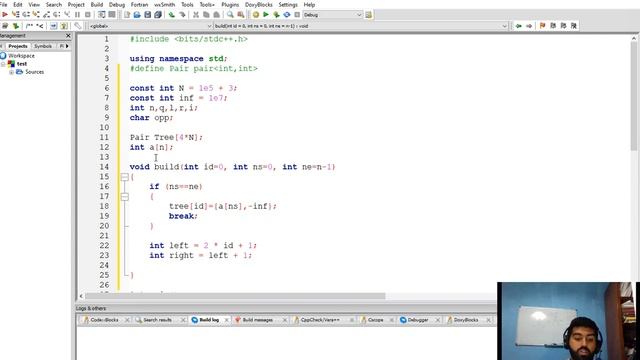Expand the Sources folder node

[11, 72]
